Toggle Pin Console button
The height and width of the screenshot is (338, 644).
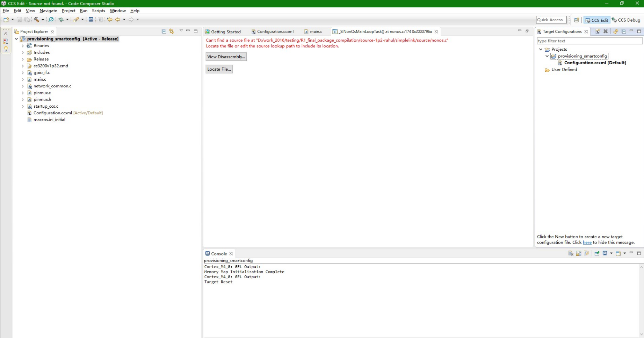pyautogui.click(x=597, y=253)
